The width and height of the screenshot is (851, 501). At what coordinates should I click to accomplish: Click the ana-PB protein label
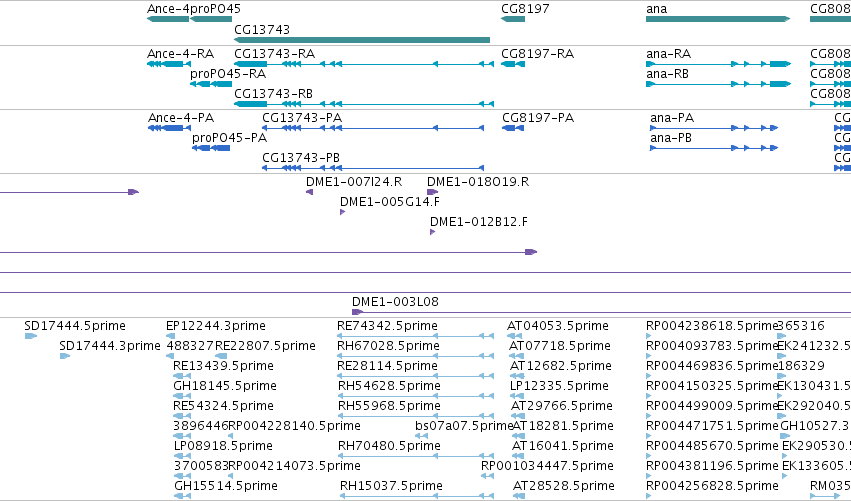point(671,138)
